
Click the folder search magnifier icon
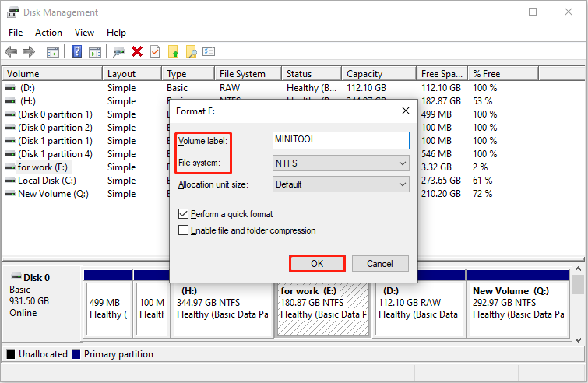[192, 51]
